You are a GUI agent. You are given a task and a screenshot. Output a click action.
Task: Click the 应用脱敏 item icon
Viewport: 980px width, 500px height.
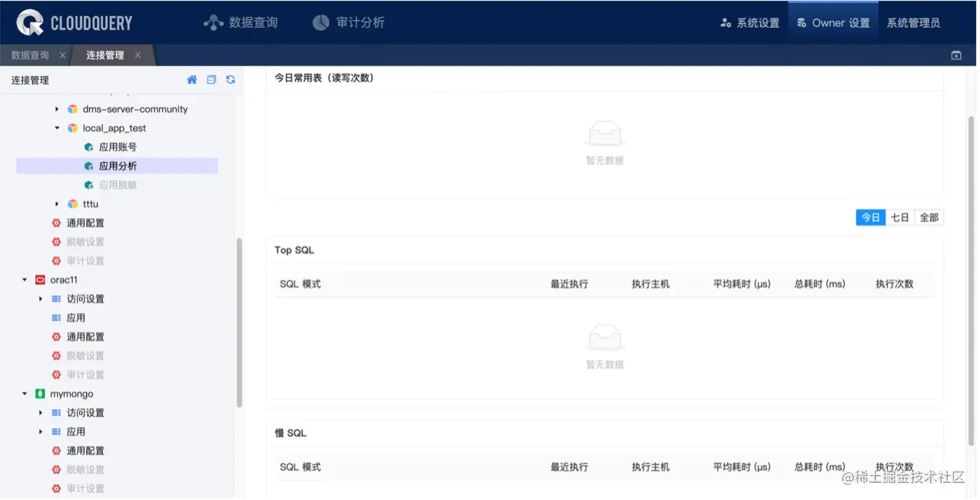point(89,185)
